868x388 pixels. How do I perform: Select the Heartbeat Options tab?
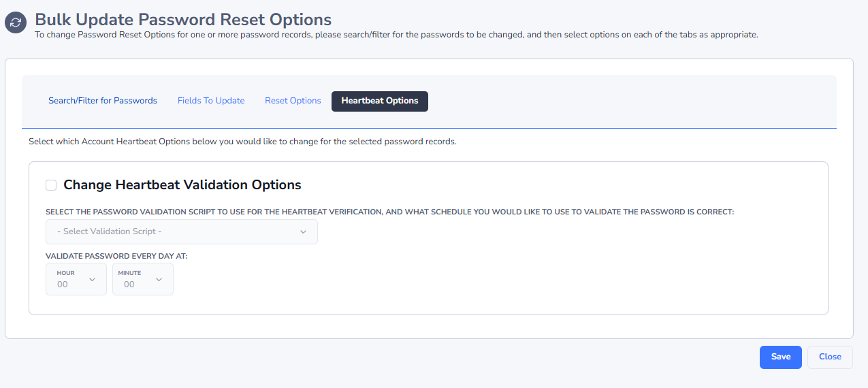coord(380,101)
